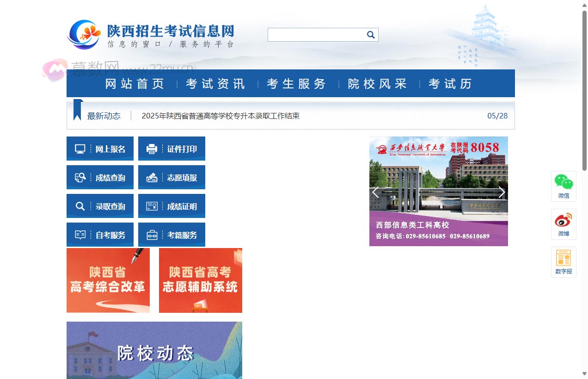Select the 证件打印 certificate printing icon

pos(171,149)
